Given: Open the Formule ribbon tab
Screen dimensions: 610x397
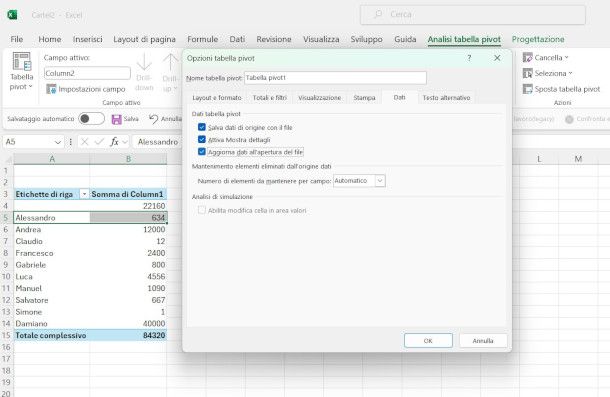Looking at the screenshot, I should pos(203,39).
